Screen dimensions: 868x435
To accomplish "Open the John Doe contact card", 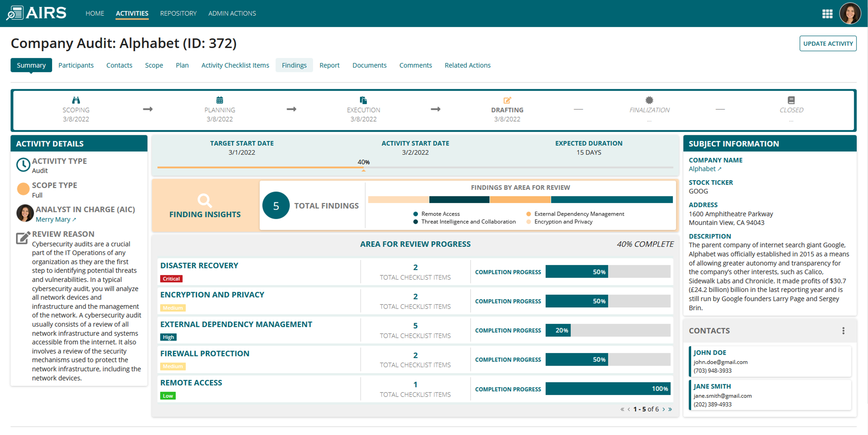I will pos(770,361).
